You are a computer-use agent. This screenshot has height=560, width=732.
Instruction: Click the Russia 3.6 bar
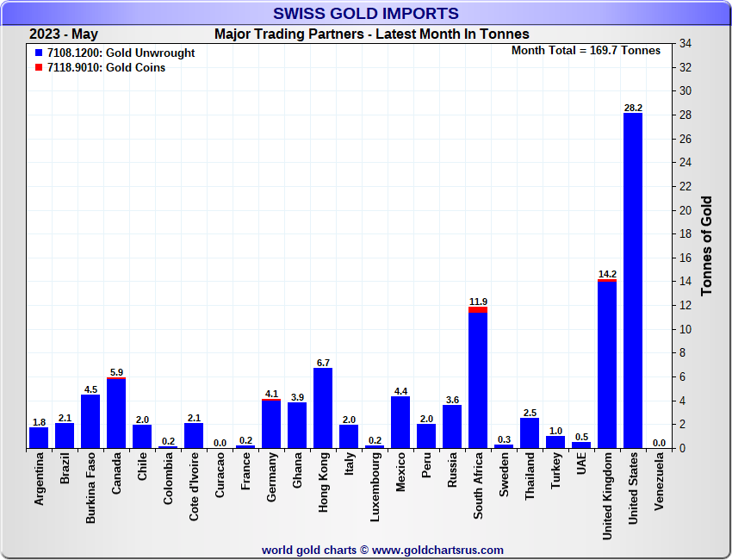(452, 426)
